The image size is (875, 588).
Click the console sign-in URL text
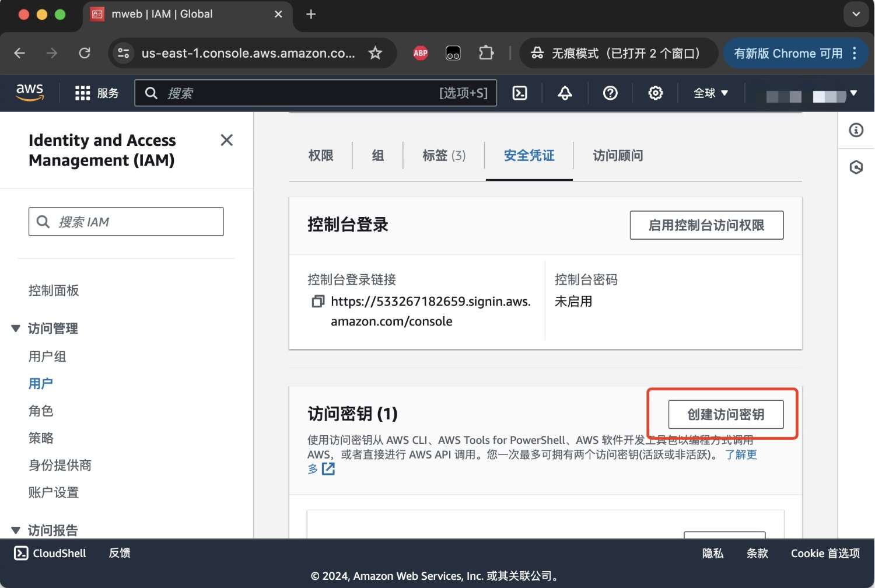(430, 311)
